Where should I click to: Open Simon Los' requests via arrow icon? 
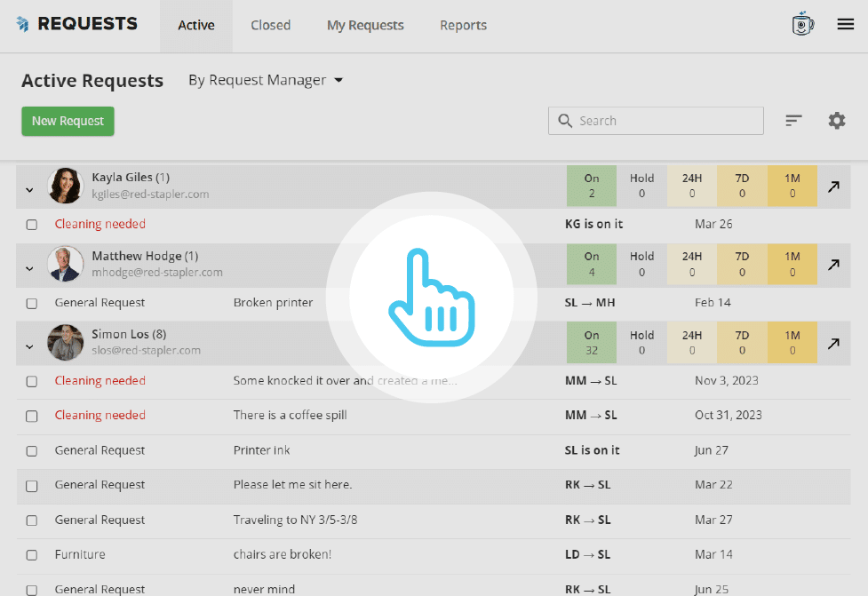(x=833, y=343)
